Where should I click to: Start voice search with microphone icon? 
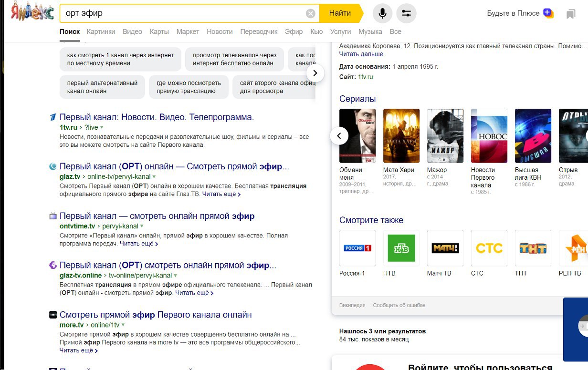(382, 13)
